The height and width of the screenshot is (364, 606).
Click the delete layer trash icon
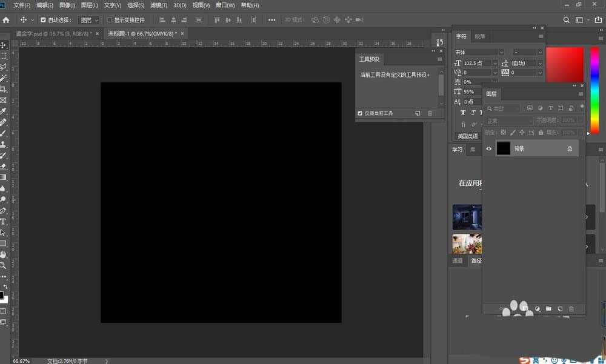(571, 309)
